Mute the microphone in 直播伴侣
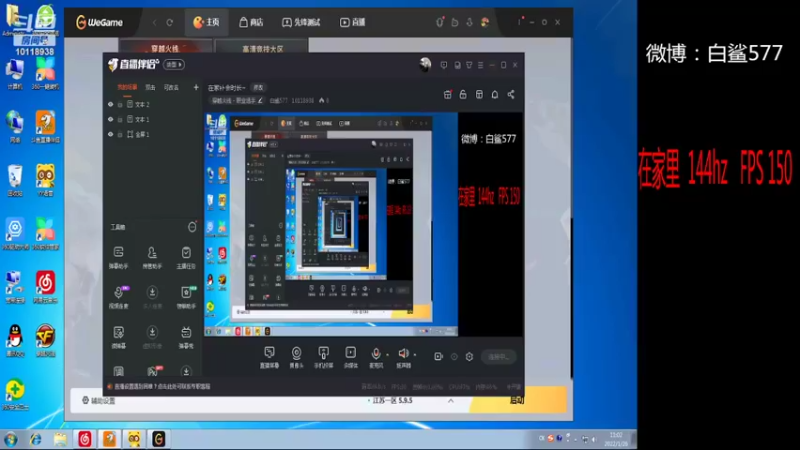The width and height of the screenshot is (800, 450). (376, 354)
